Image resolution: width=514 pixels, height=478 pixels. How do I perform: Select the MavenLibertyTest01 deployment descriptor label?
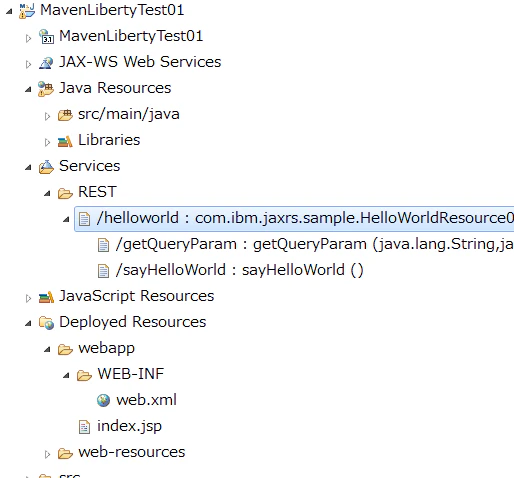click(x=131, y=36)
